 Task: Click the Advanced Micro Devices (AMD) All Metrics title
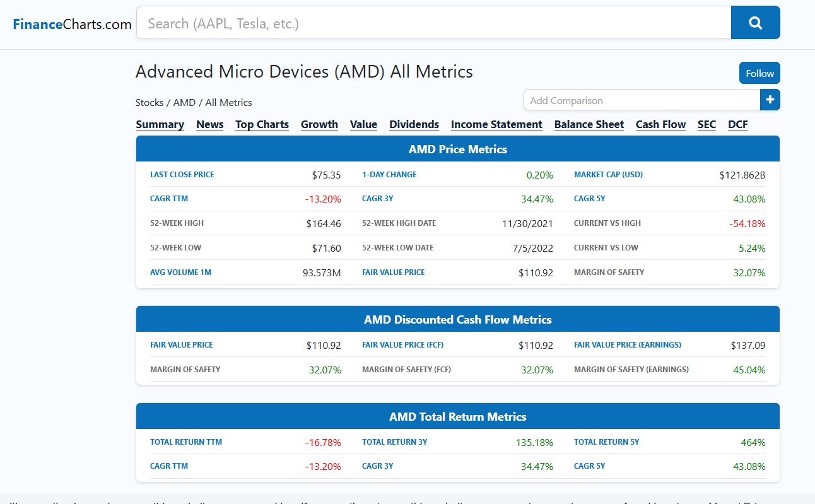pos(304,71)
